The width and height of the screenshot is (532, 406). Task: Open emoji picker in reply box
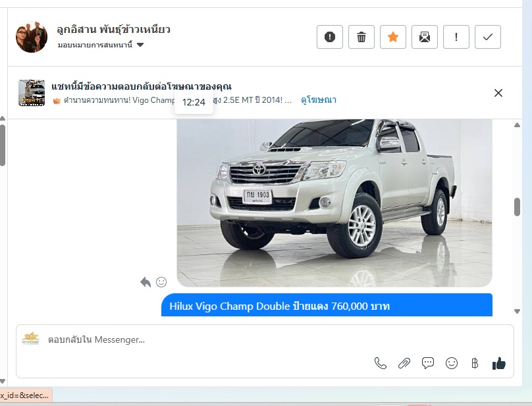tap(452, 363)
